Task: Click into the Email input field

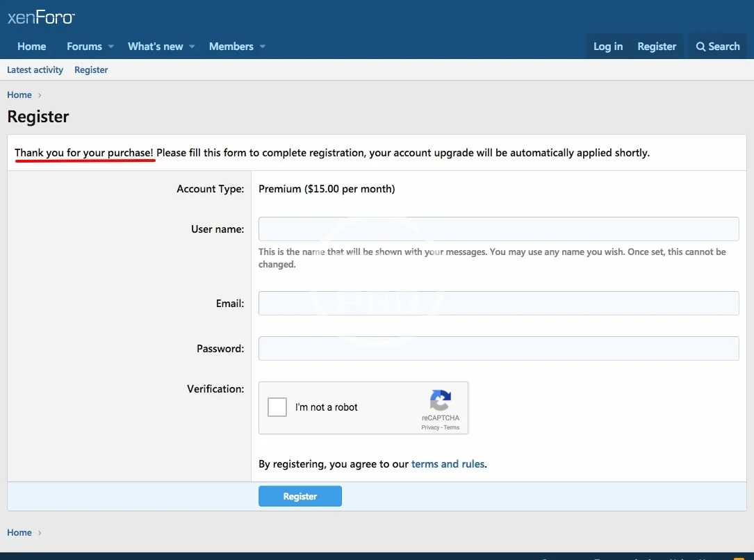Action: tap(498, 303)
